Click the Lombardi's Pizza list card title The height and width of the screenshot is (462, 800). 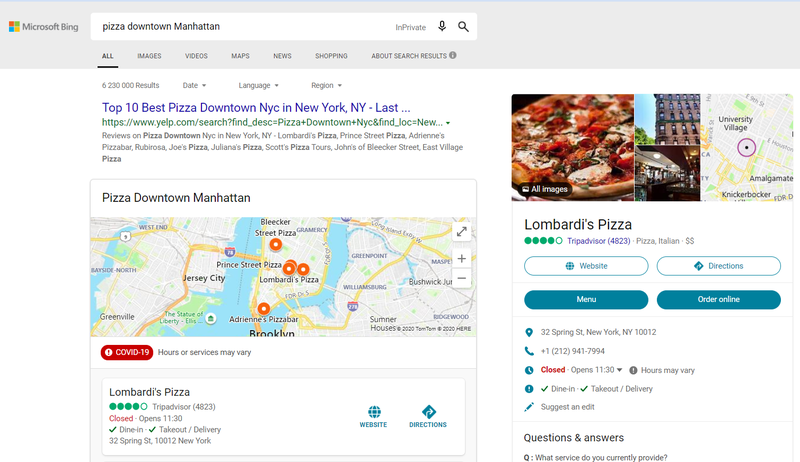pyautogui.click(x=149, y=392)
